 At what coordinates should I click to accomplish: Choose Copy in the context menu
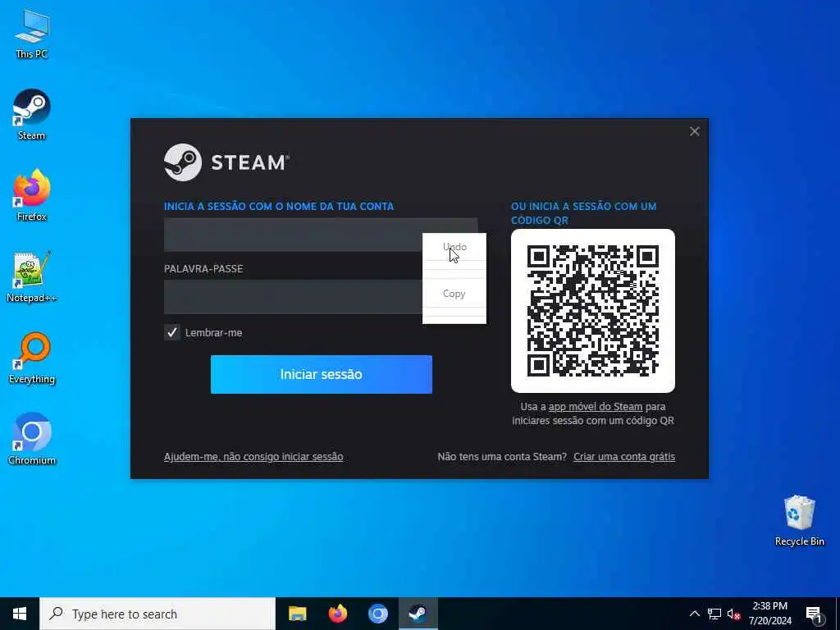coord(454,294)
